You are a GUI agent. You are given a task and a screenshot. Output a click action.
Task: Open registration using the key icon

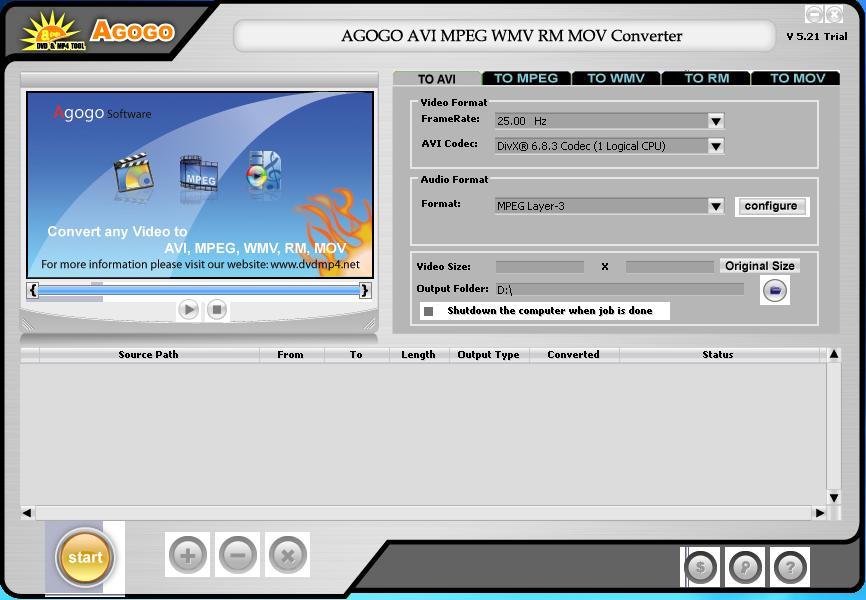click(x=745, y=567)
